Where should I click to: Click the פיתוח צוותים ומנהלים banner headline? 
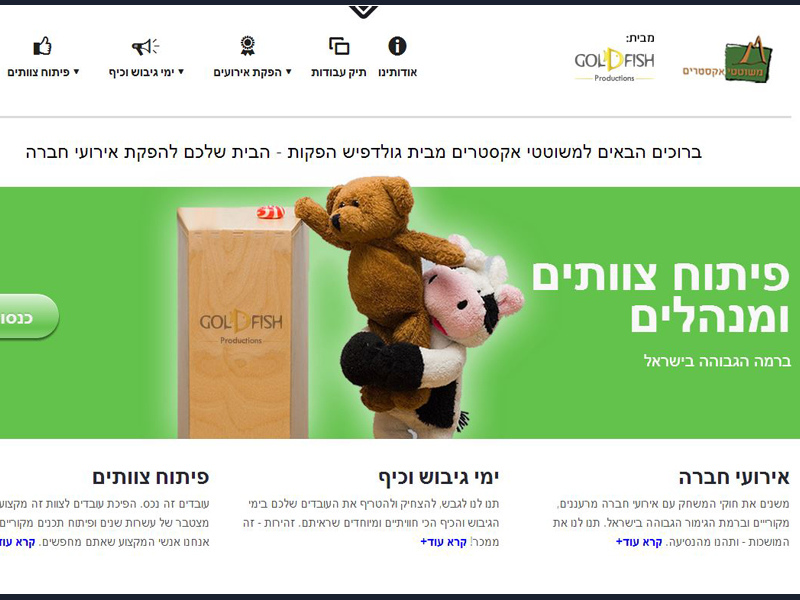click(661, 297)
